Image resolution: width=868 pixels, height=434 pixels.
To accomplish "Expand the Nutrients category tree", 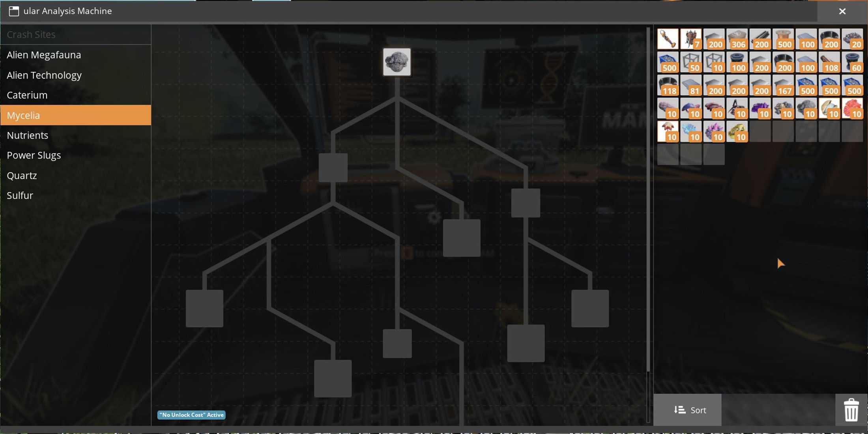I will (x=27, y=135).
